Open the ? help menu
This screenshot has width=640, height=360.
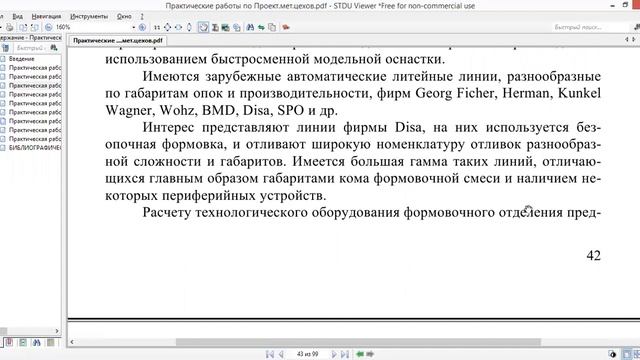coord(142,16)
